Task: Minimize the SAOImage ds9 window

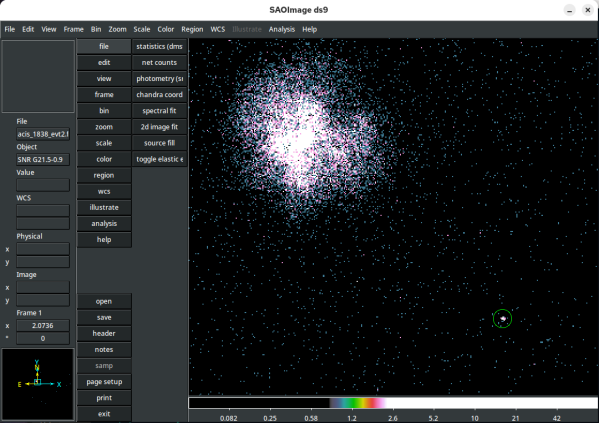Action: tap(569, 10)
